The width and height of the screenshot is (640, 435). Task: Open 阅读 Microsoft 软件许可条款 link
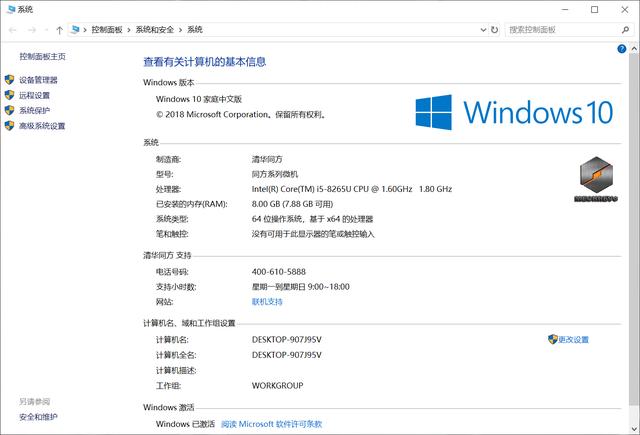pyautogui.click(x=271, y=424)
